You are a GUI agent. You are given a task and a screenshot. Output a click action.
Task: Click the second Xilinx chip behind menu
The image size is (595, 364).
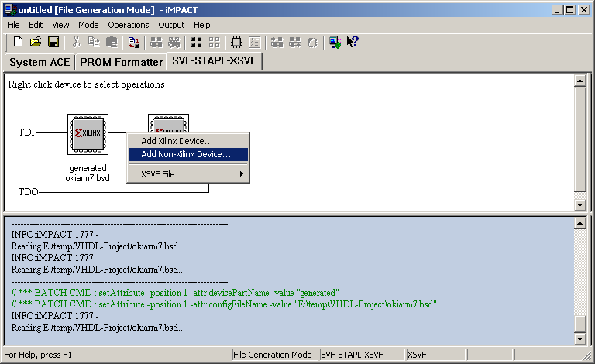(168, 123)
